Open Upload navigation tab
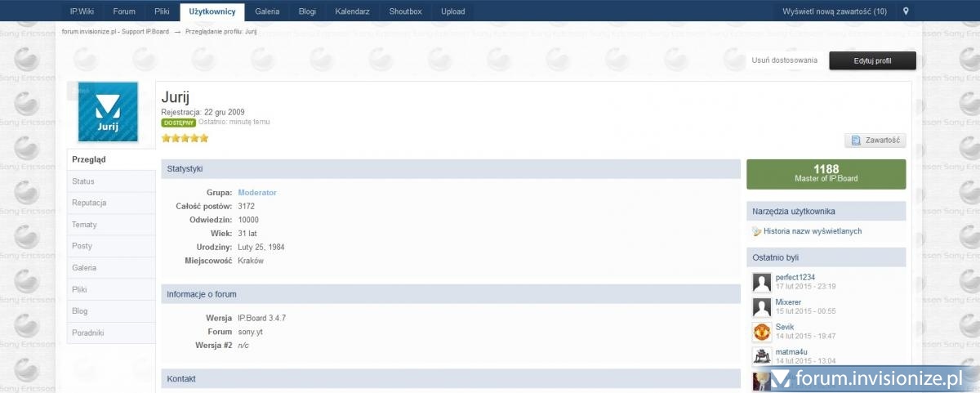This screenshot has height=393, width=980. pos(453,11)
